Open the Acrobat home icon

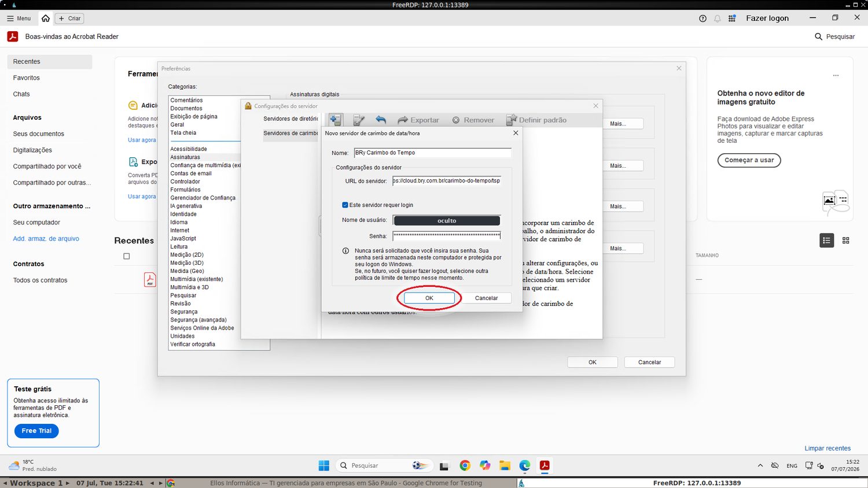point(46,19)
